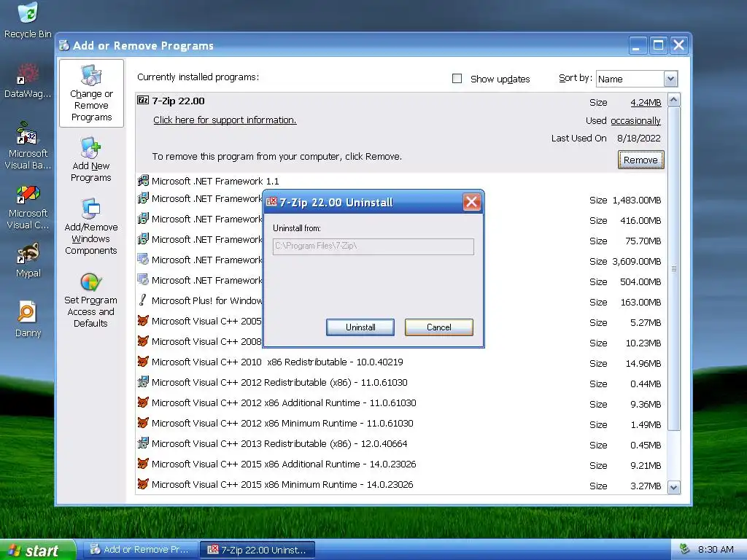The image size is (747, 560).
Task: Click the Visual C++ 2010 x86 Redistributable icon
Action: click(143, 362)
